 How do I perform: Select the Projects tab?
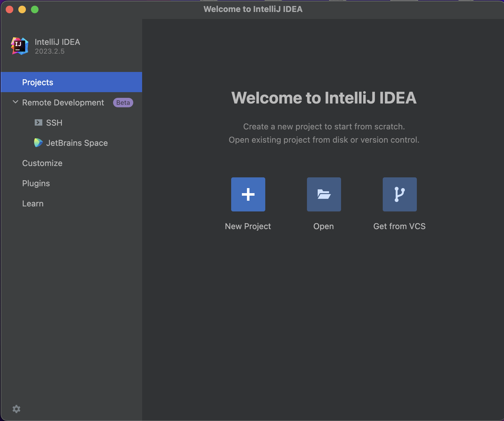point(71,82)
